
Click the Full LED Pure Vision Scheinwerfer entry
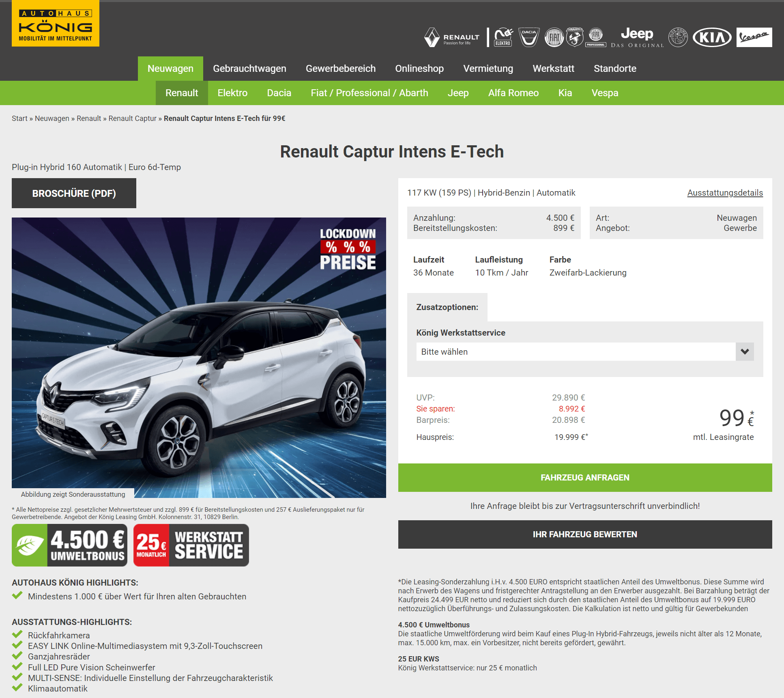tap(91, 668)
